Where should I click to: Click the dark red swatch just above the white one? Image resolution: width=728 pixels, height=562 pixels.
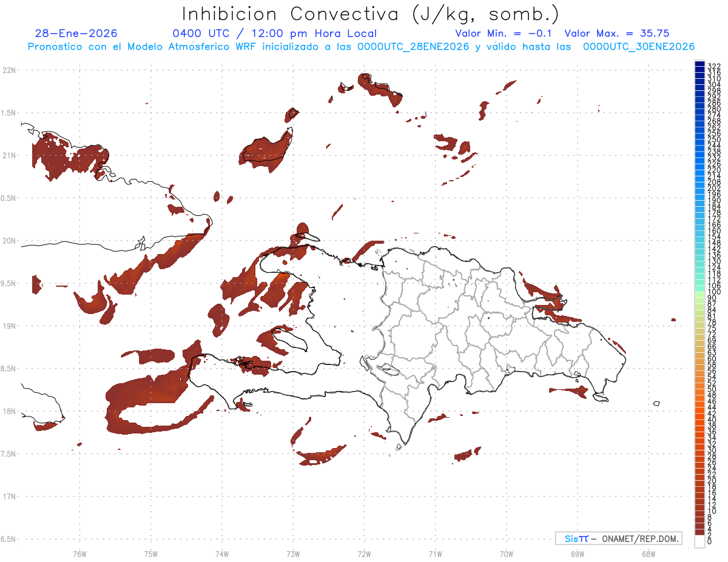click(699, 532)
